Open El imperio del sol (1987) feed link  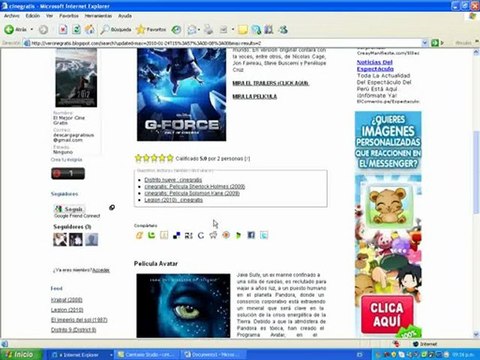[79, 320]
